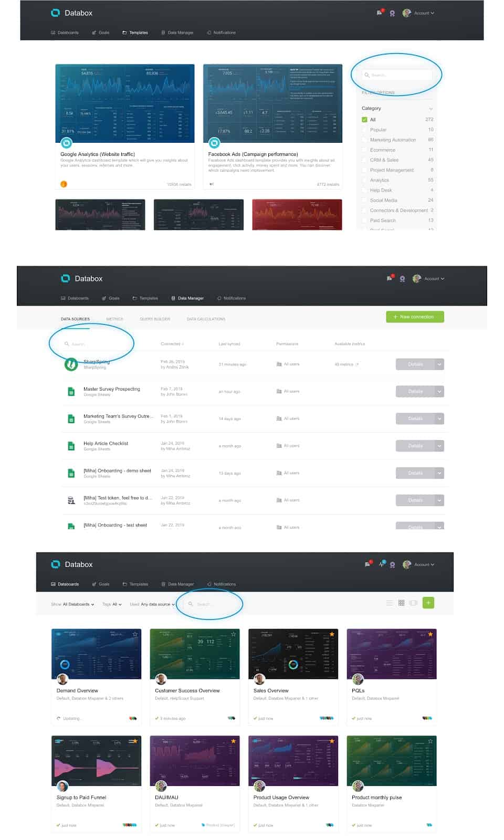Enable the CRM & Sales category checkbox
The image size is (504, 840).
pos(364,160)
